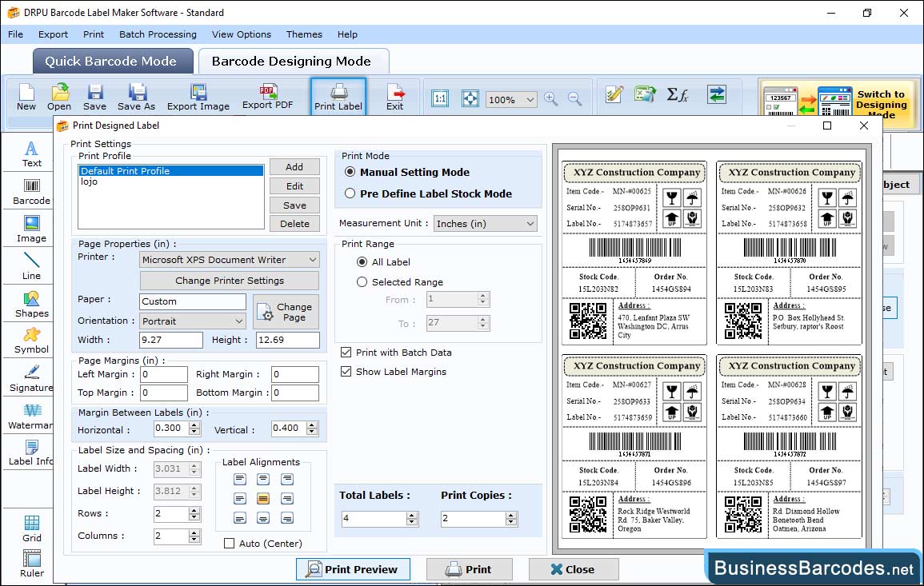Enable Auto (Center) alignment checkbox
The height and width of the screenshot is (586, 924).
tap(230, 544)
